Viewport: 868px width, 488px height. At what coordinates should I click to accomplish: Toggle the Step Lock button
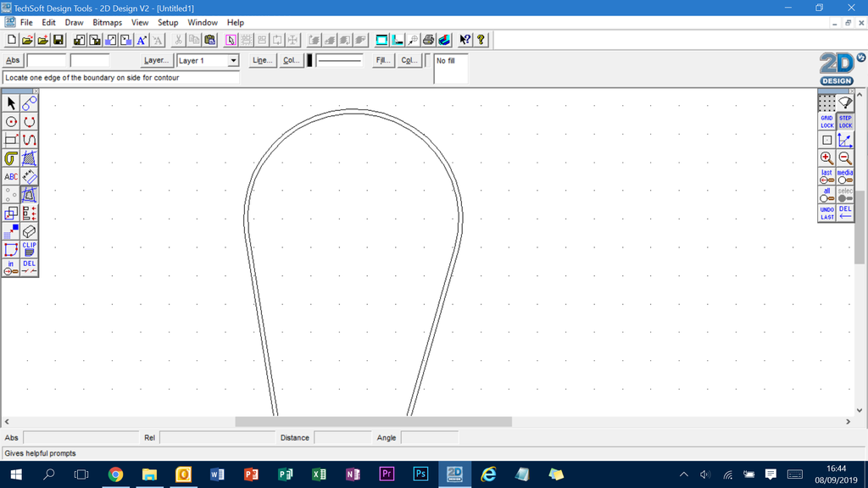pos(845,121)
